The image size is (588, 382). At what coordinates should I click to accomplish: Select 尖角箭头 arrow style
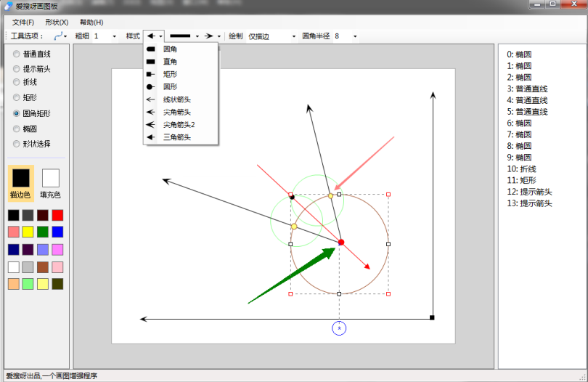pyautogui.click(x=177, y=112)
